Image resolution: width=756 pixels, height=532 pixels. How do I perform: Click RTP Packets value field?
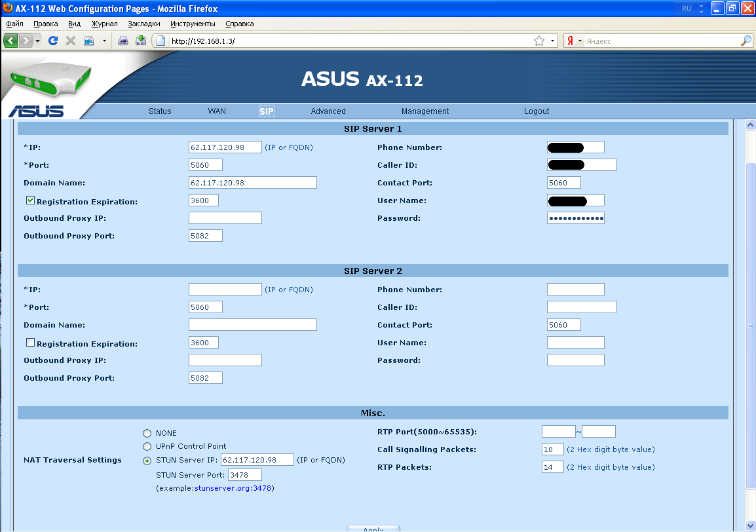(552, 467)
